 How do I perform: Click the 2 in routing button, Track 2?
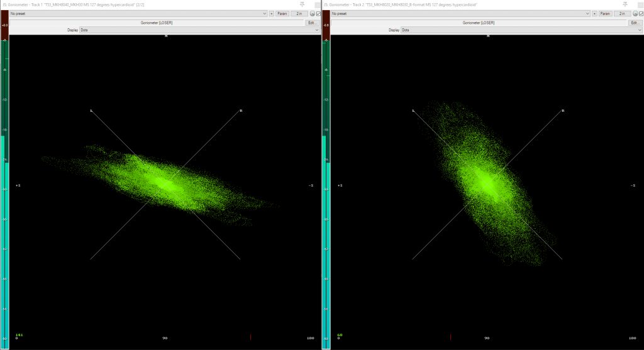622,14
